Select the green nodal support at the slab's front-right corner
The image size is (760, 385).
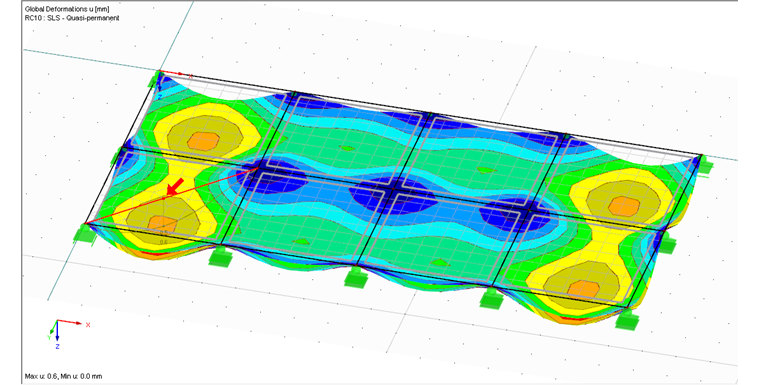pos(628,321)
